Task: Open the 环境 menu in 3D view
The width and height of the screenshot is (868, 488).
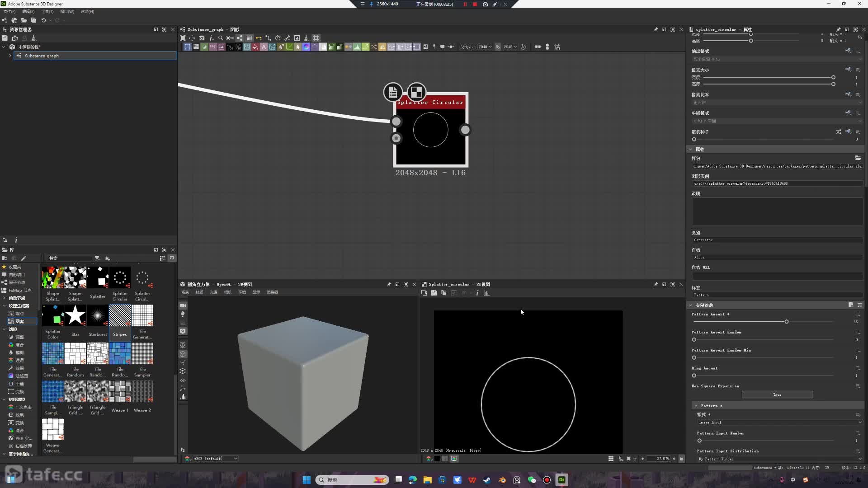Action: tap(242, 292)
